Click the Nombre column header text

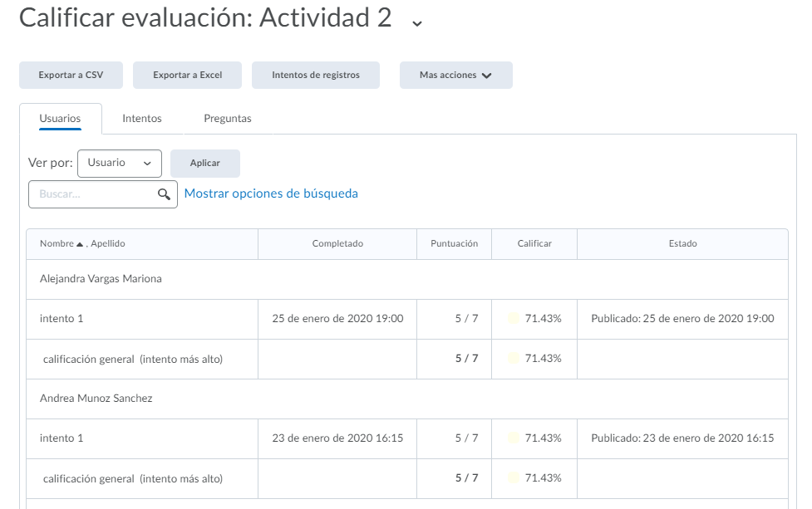56,244
